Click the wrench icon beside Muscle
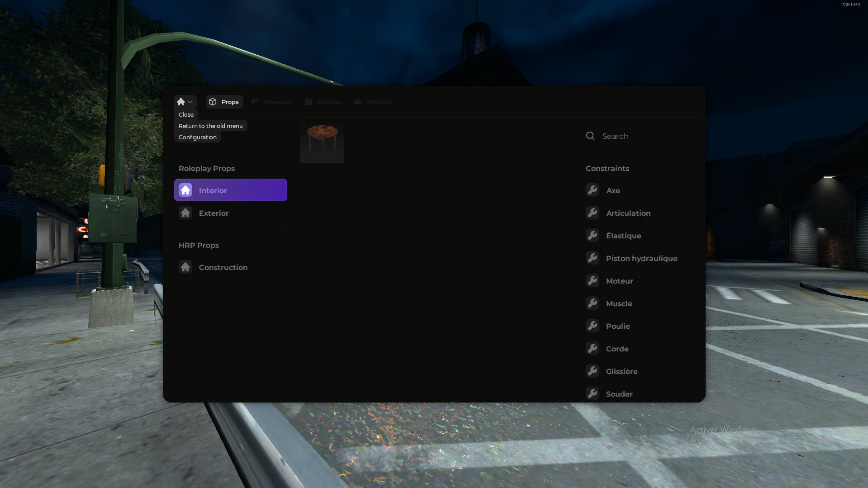 593,303
